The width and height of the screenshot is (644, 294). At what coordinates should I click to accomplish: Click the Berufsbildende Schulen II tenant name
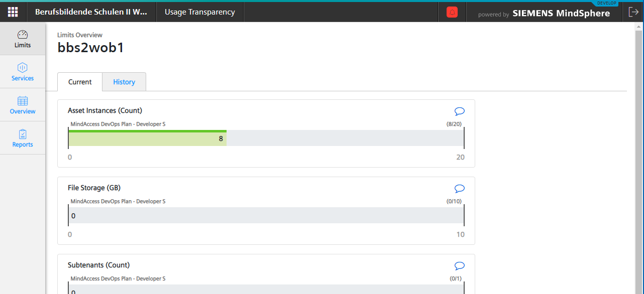[x=91, y=12]
